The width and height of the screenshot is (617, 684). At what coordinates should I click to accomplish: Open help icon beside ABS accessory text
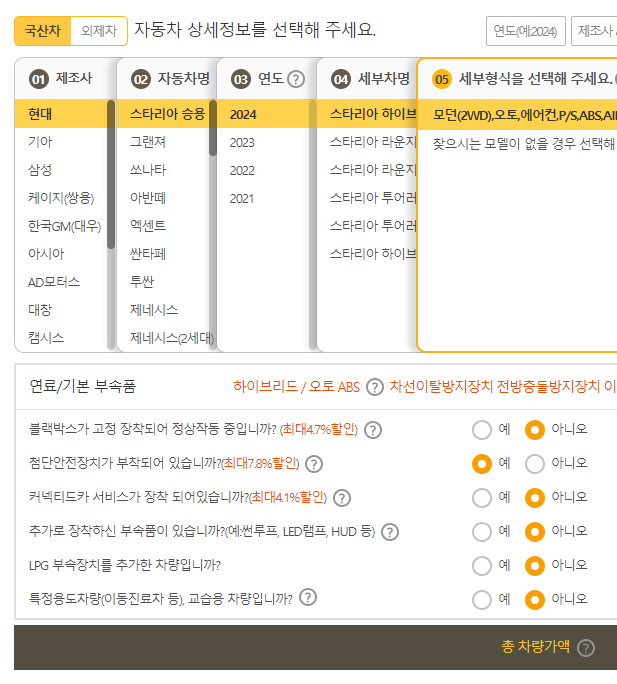point(374,387)
